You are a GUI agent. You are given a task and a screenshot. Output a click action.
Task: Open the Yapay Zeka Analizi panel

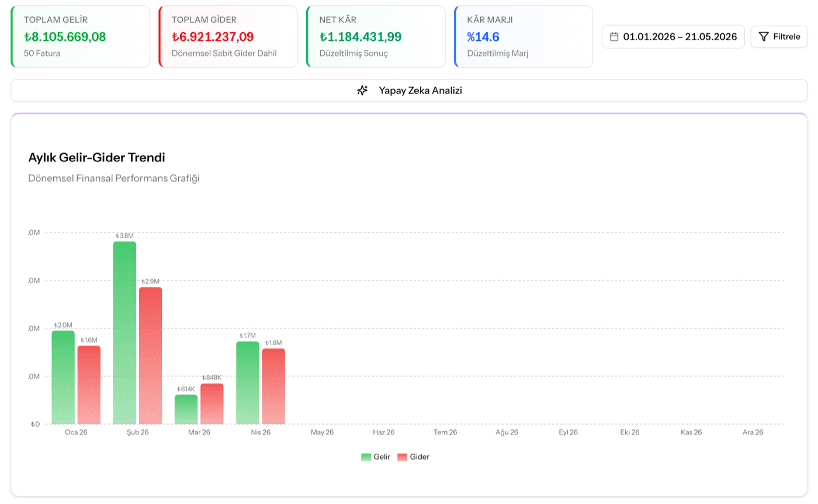[409, 91]
